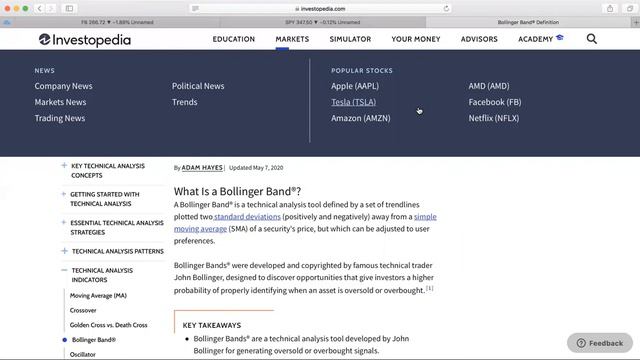
Task: Open the Markets menu
Action: (x=292, y=39)
